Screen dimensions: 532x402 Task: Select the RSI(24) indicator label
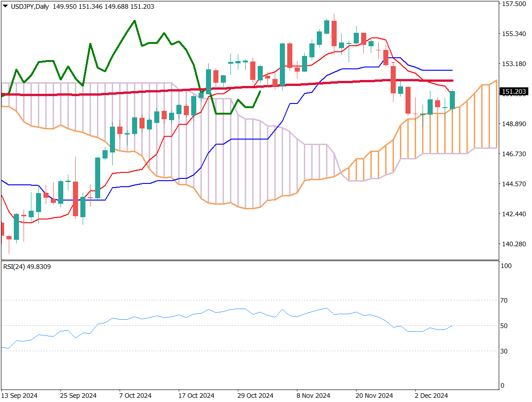pos(26,267)
